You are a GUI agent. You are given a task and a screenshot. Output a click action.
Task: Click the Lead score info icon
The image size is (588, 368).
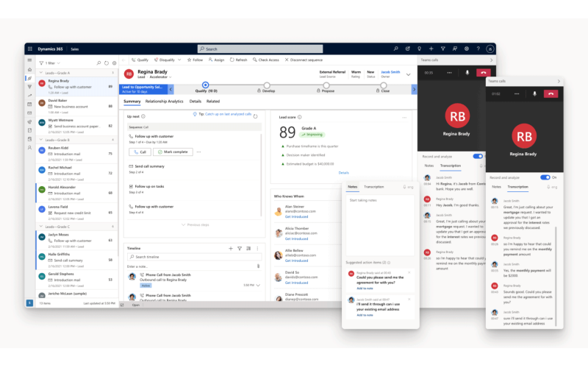pos(300,117)
